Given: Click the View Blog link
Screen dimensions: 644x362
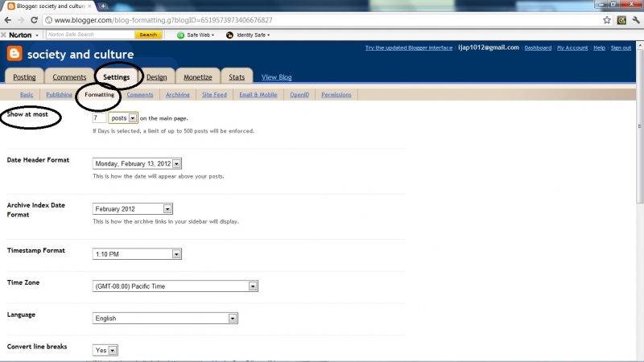Looking at the screenshot, I should pyautogui.click(x=276, y=77).
